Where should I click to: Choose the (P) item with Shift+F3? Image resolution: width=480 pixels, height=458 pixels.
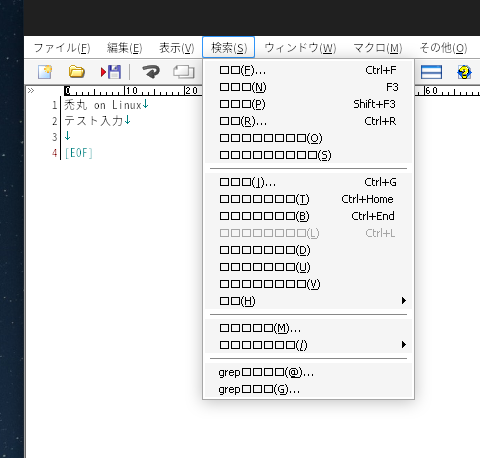tap(308, 104)
